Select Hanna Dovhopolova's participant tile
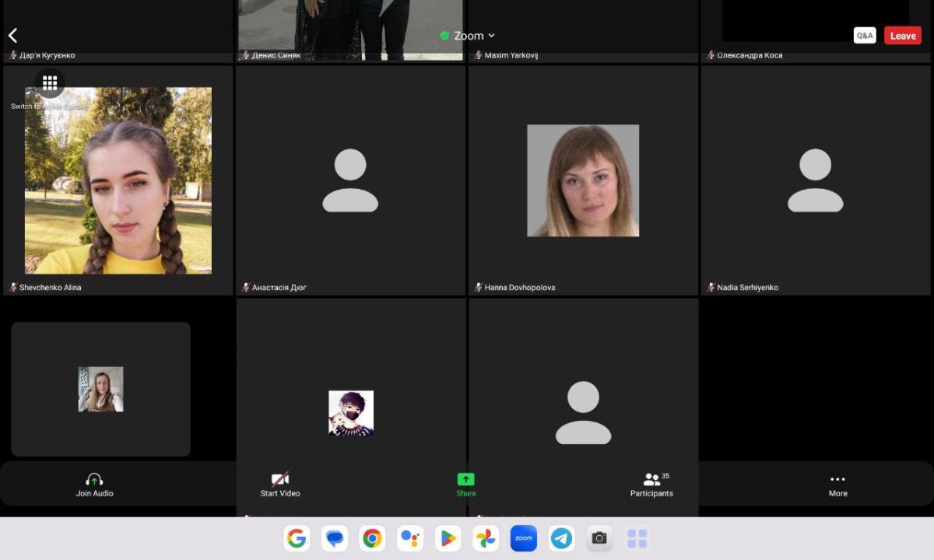 coord(583,180)
